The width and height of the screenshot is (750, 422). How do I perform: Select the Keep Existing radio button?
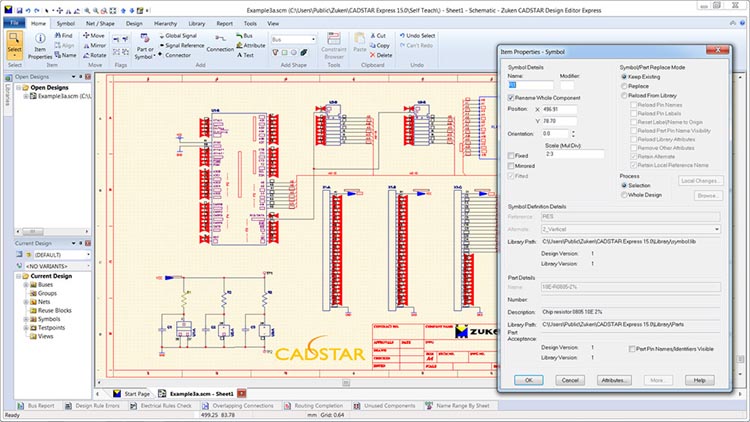pos(624,77)
